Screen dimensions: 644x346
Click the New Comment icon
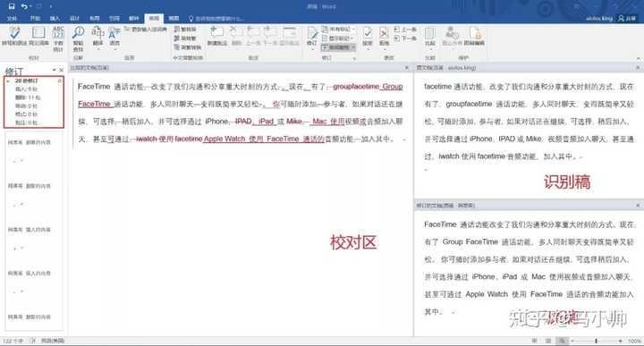coord(216,36)
